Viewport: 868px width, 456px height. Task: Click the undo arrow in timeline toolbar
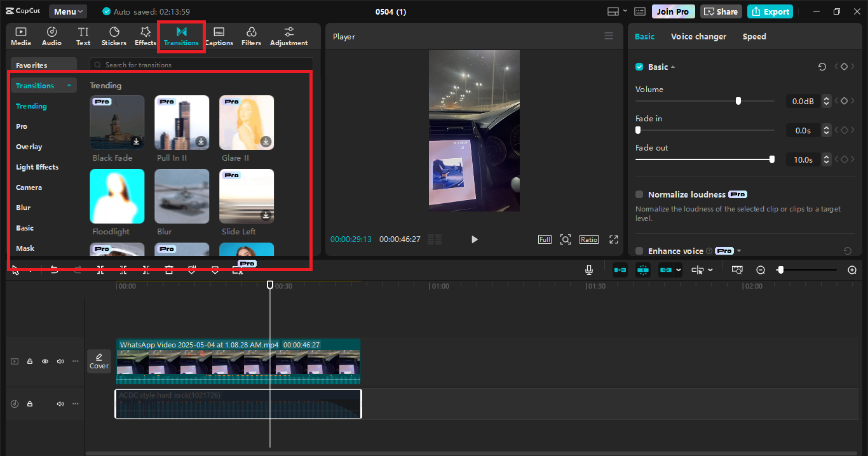click(x=55, y=270)
